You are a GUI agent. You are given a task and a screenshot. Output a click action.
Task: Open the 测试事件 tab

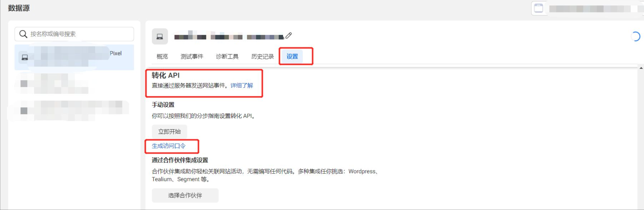(x=192, y=56)
